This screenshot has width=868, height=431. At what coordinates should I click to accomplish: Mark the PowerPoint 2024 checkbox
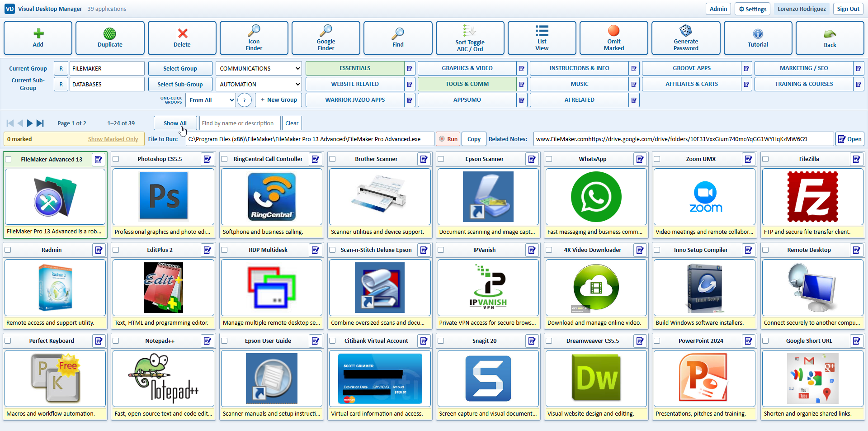point(657,341)
